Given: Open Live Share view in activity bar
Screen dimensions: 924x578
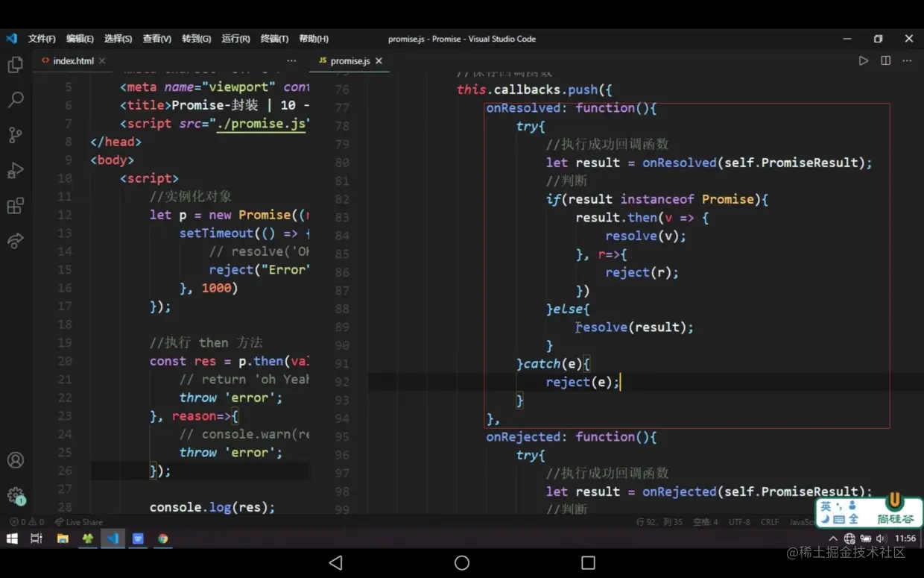Looking at the screenshot, I should pyautogui.click(x=15, y=241).
